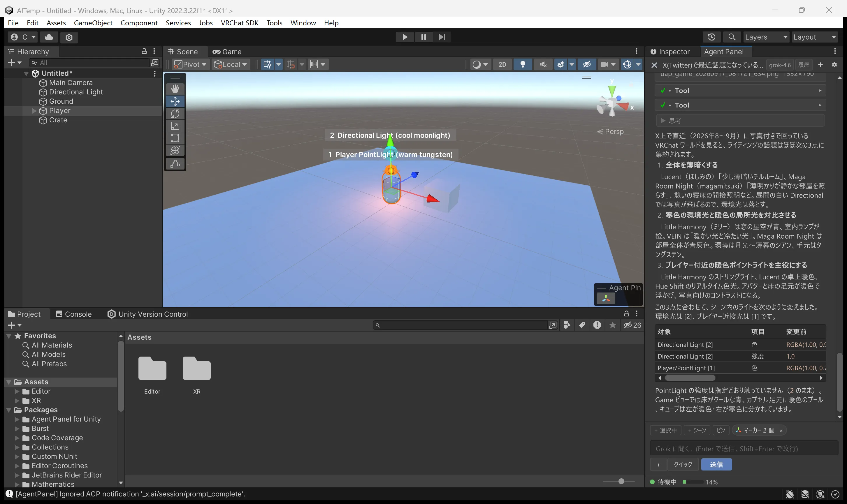Expand the Player object in Hierarchy

tap(34, 111)
